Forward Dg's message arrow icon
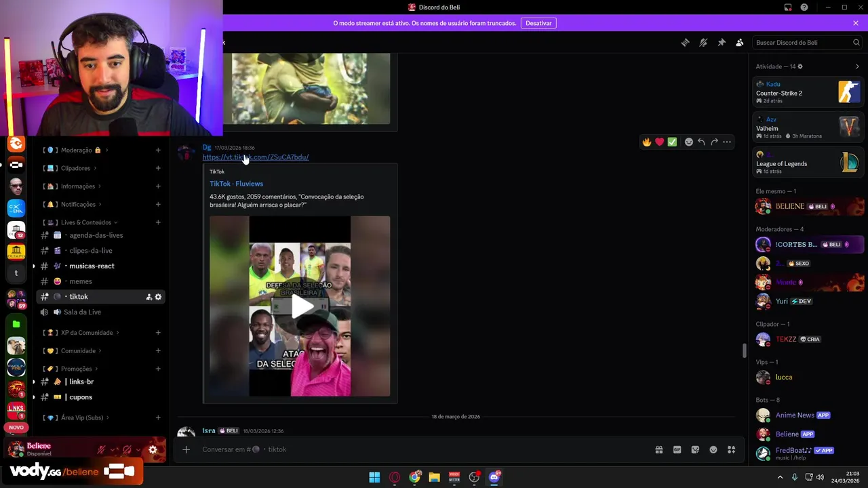868x488 pixels. click(x=714, y=142)
